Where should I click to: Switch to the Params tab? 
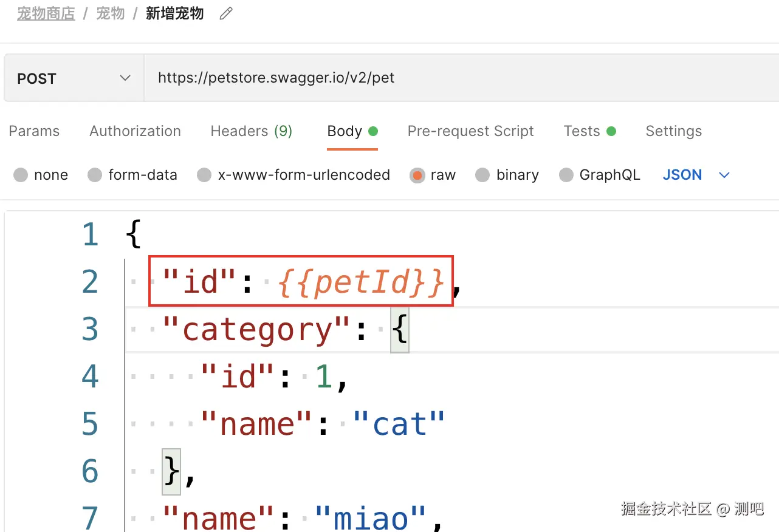(34, 131)
